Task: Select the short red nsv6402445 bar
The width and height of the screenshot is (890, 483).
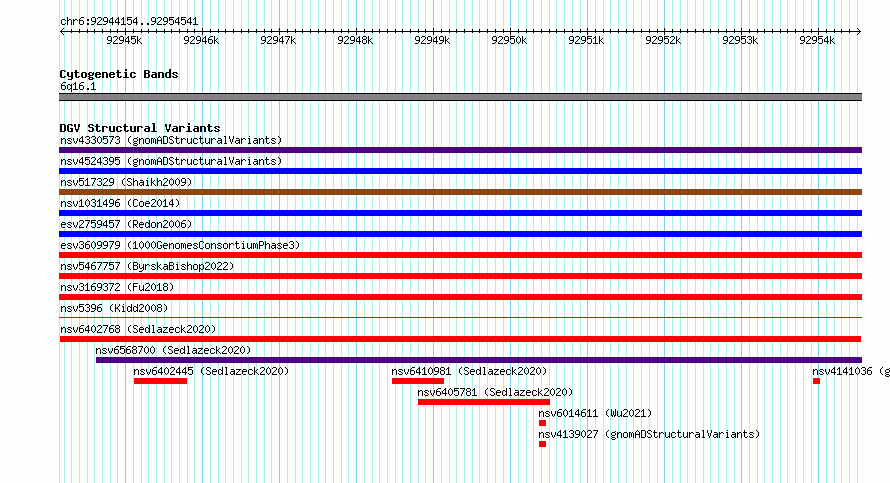Action: pos(161,381)
